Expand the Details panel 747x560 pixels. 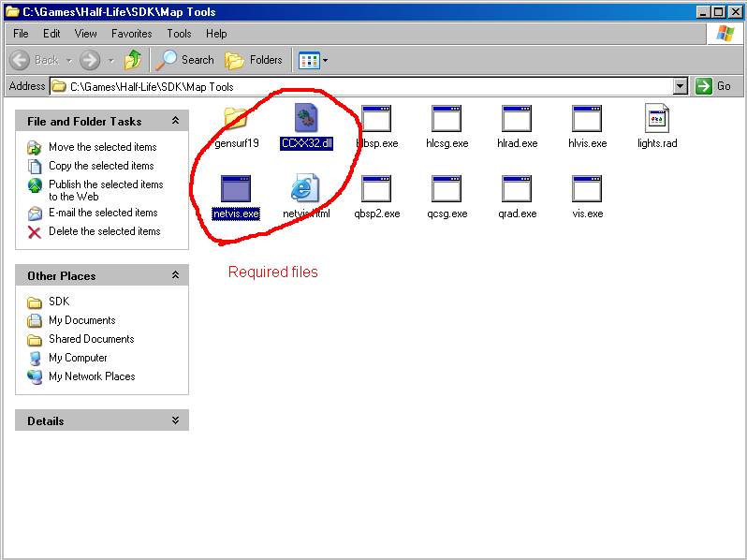175,420
